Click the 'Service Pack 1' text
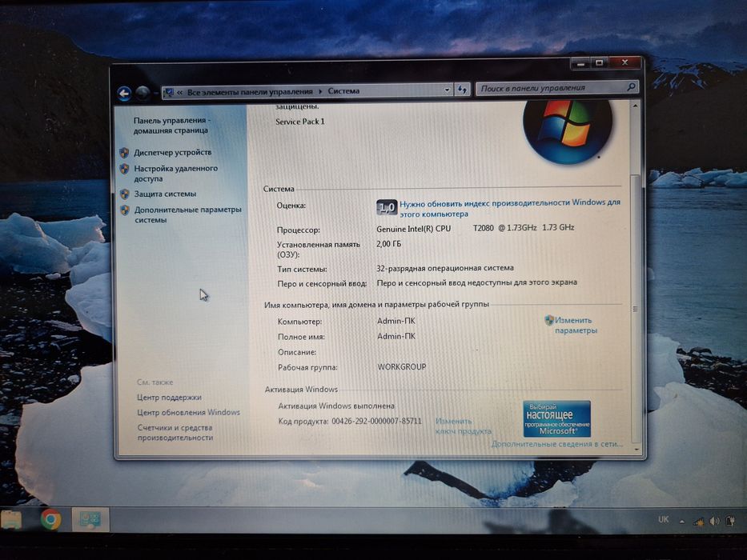Viewport: 747px width, 560px height. coord(299,122)
